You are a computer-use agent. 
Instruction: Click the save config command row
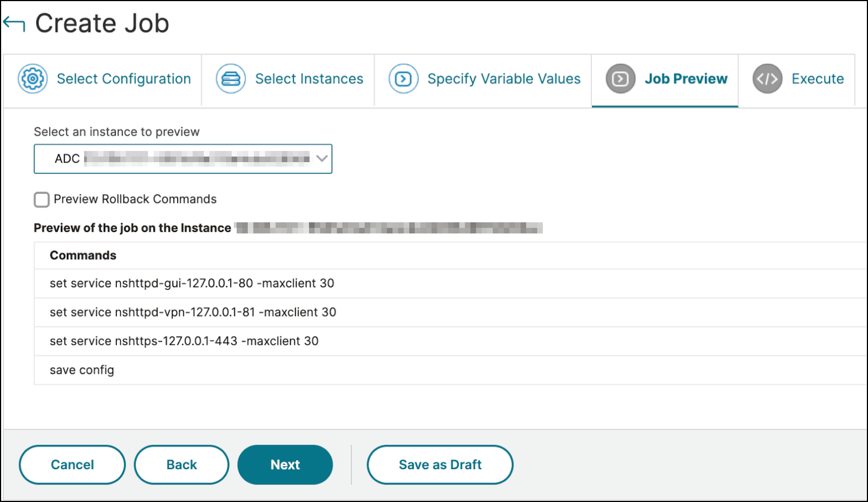450,371
